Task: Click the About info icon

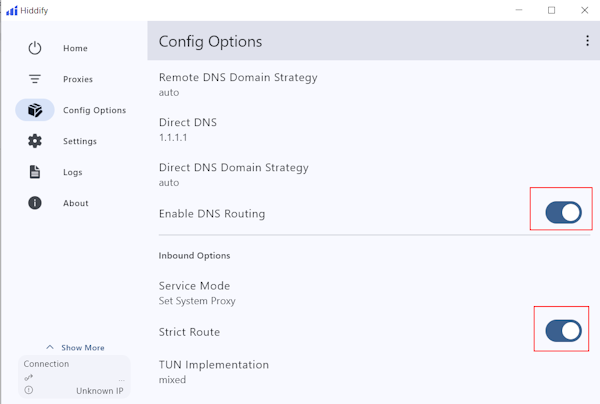Action: coord(35,203)
